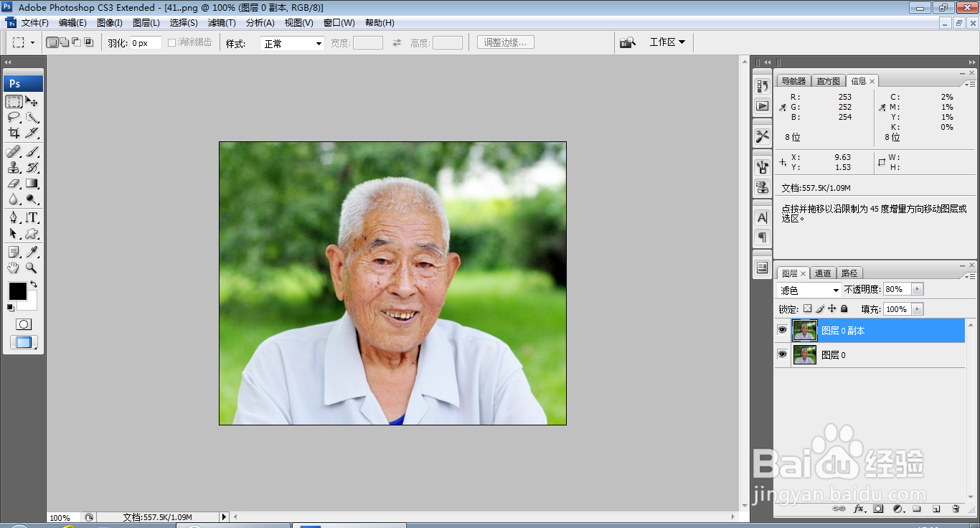
Task: Select the Move tool
Action: (32, 101)
